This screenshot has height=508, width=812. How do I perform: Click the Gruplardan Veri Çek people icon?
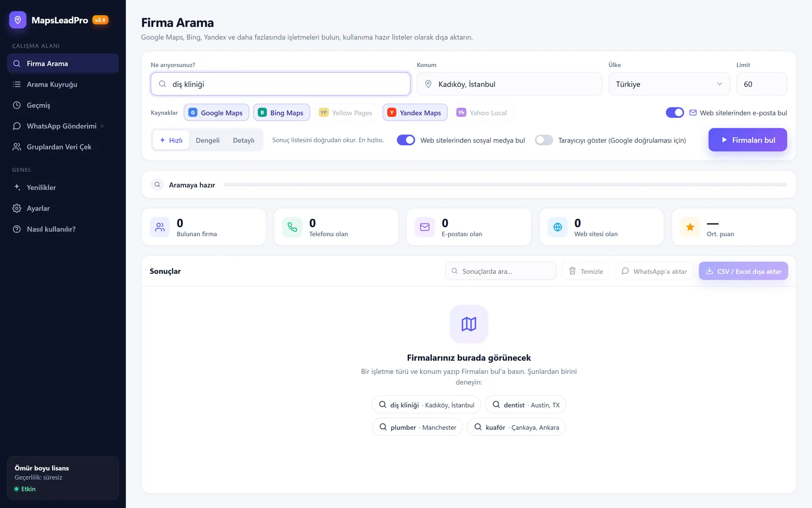[x=17, y=147]
